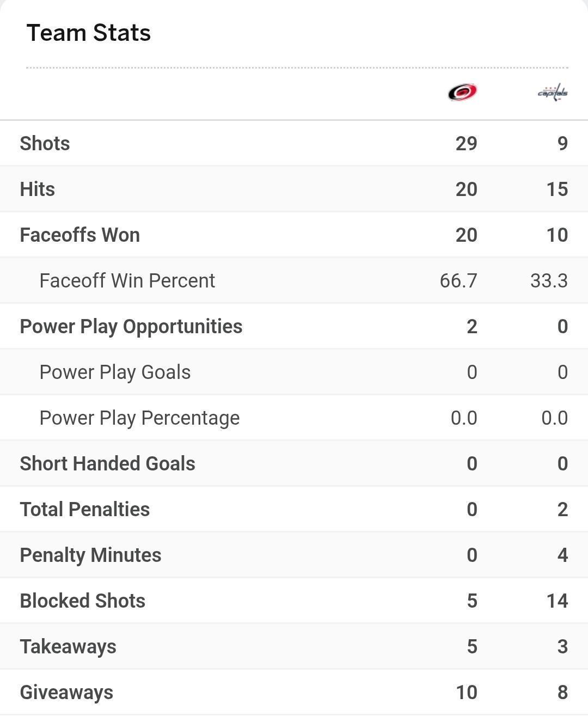Click the Washington Capitals team logo
588x716 pixels.
click(x=553, y=93)
